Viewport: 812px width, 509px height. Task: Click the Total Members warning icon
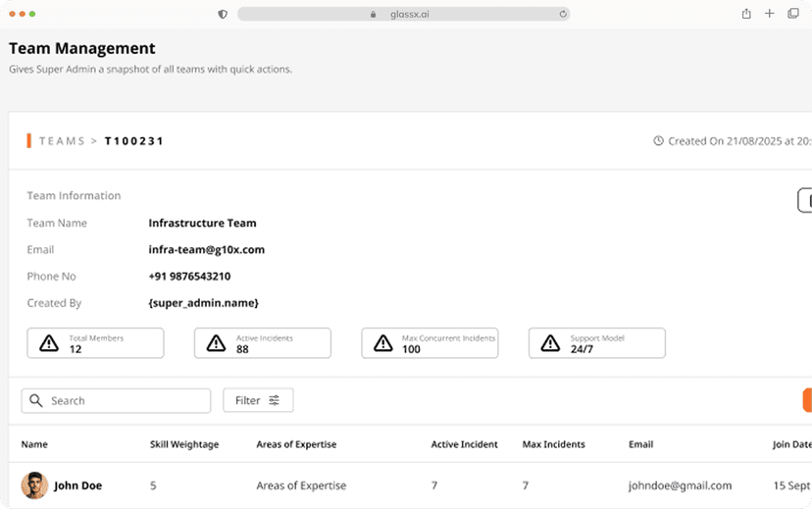pos(49,343)
